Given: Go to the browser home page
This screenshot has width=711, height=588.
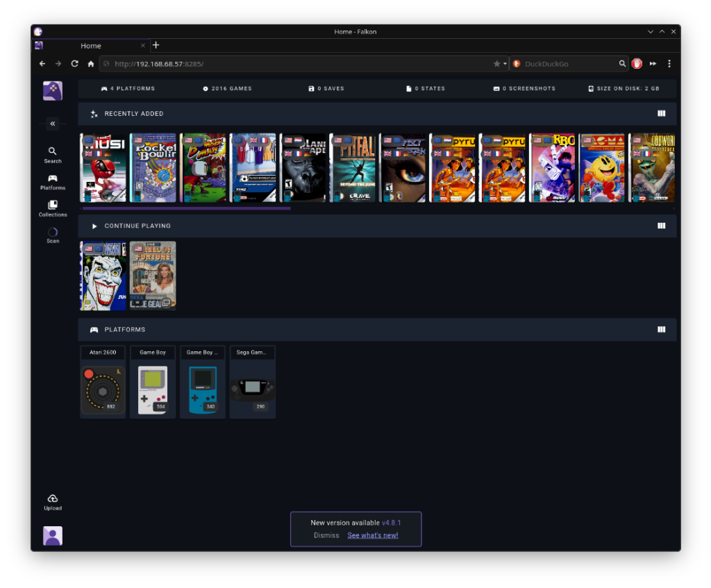Looking at the screenshot, I should tap(91, 64).
